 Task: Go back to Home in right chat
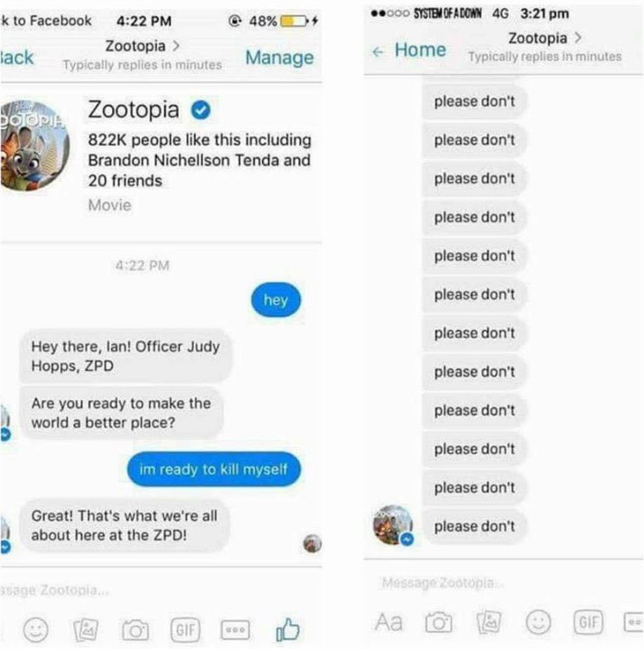point(408,50)
